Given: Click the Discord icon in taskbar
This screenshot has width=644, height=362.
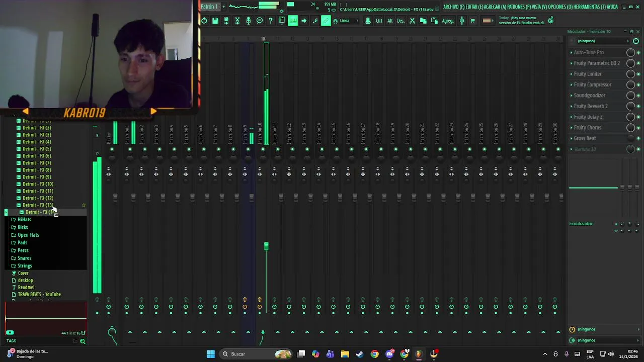Looking at the screenshot, I should (389, 354).
